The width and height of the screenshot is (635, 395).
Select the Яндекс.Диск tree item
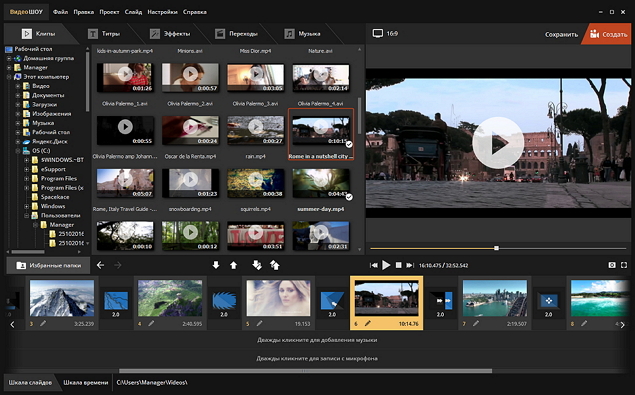point(45,141)
